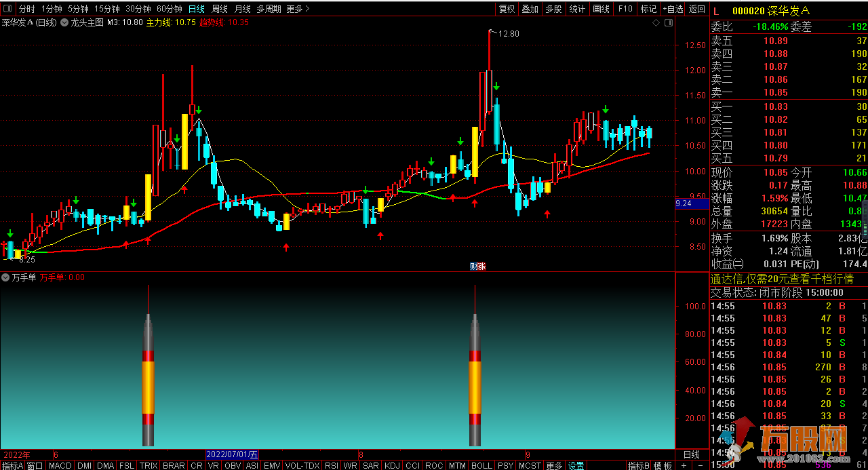
Task: Click the panel layout icon left of 分时
Action: click(7, 9)
